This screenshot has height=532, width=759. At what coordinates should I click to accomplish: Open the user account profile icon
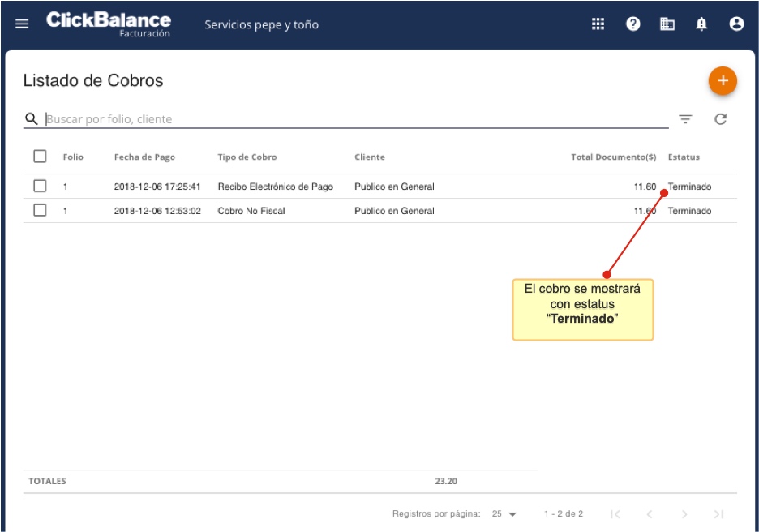pyautogui.click(x=736, y=24)
